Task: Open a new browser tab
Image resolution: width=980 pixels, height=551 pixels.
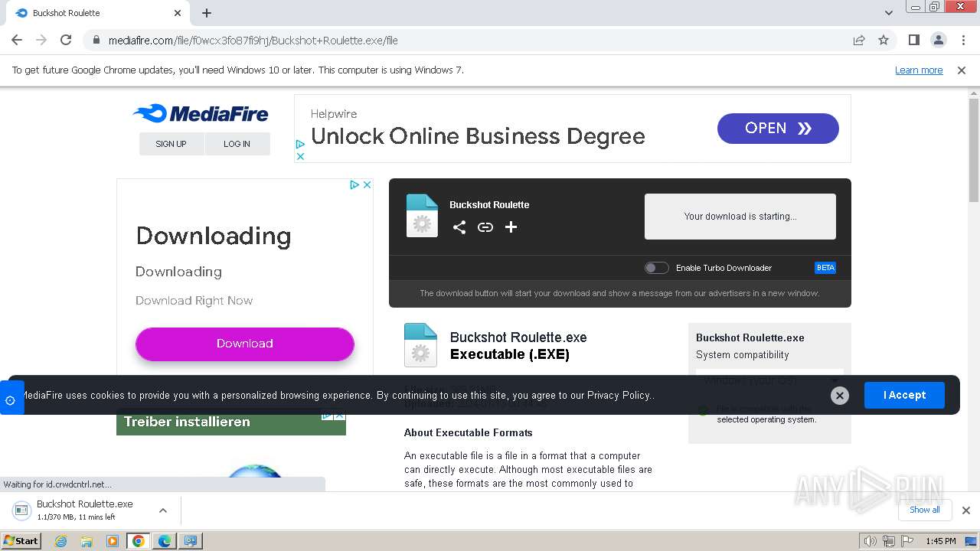Action: (x=207, y=13)
